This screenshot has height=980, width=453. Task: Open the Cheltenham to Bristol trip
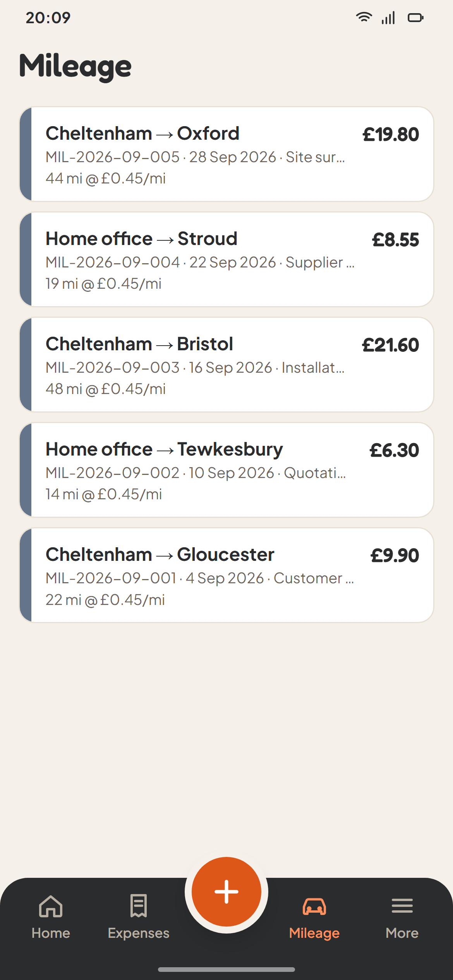226,365
